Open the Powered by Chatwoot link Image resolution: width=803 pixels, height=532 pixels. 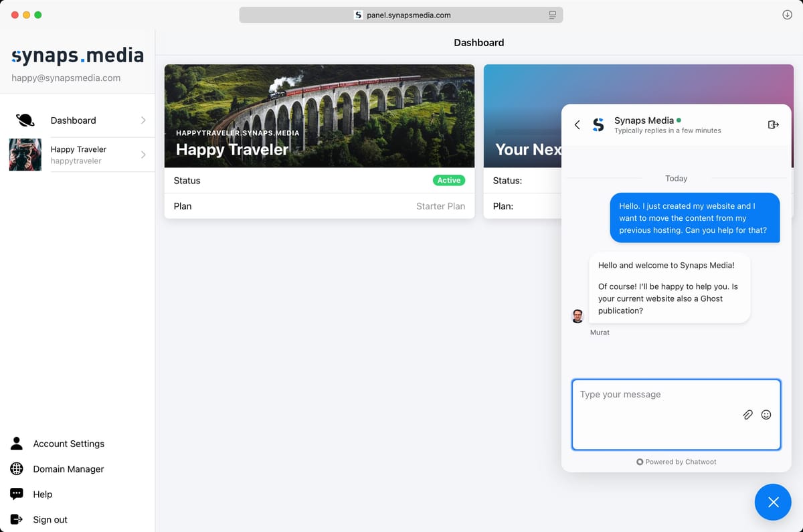[x=677, y=462]
